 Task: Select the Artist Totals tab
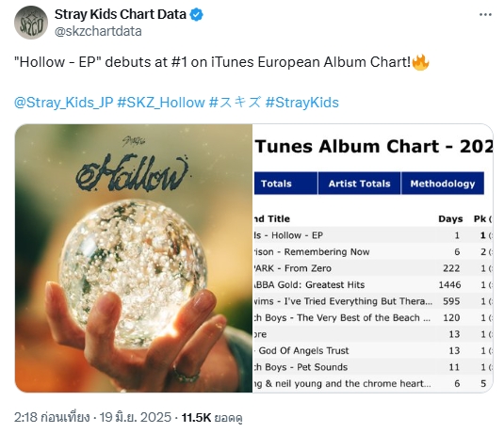point(359,184)
